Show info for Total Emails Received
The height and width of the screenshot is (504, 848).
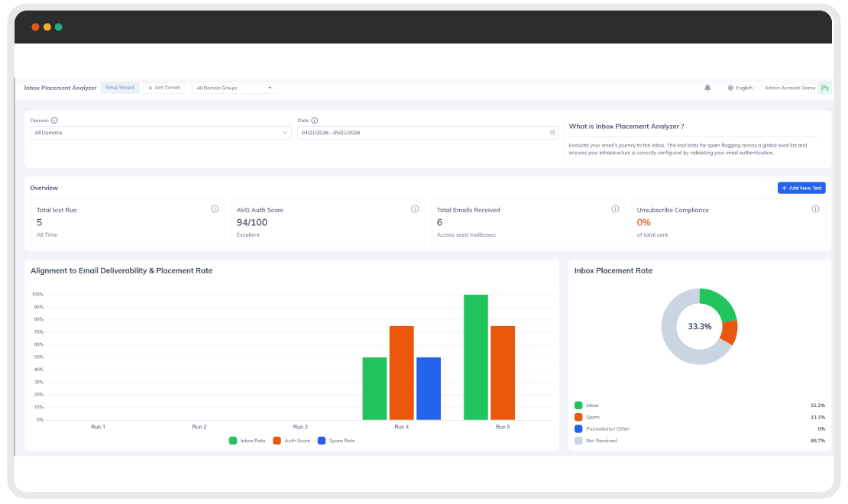[615, 209]
